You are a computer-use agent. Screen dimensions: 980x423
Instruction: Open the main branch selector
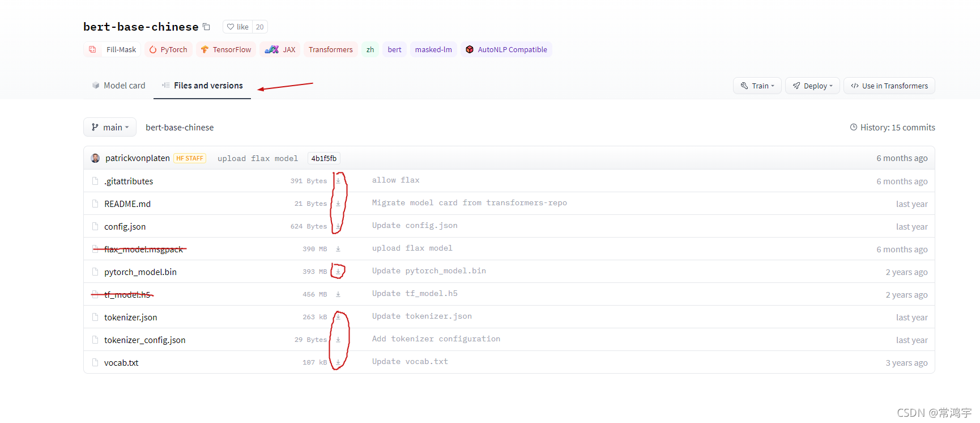coord(110,127)
